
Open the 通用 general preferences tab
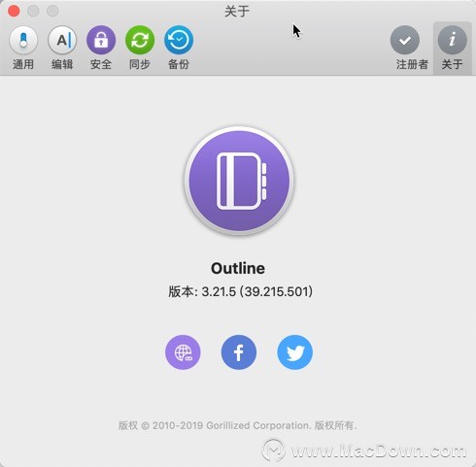23,48
